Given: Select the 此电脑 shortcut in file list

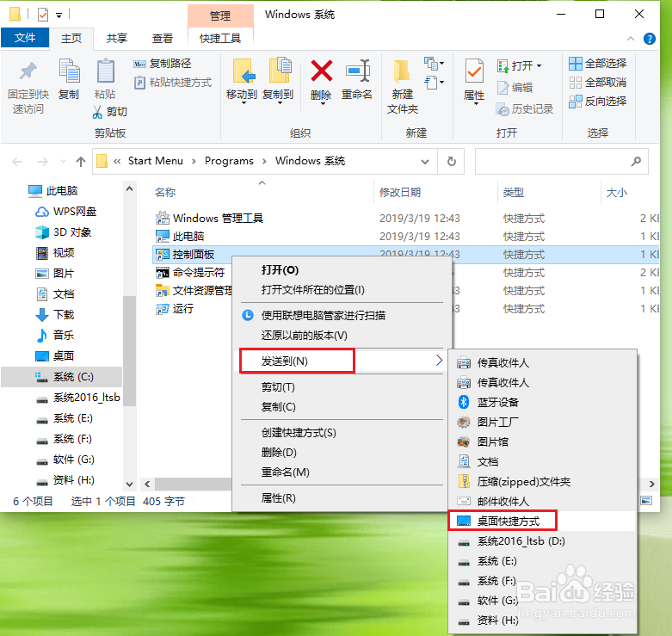Looking at the screenshot, I should coord(180,237).
